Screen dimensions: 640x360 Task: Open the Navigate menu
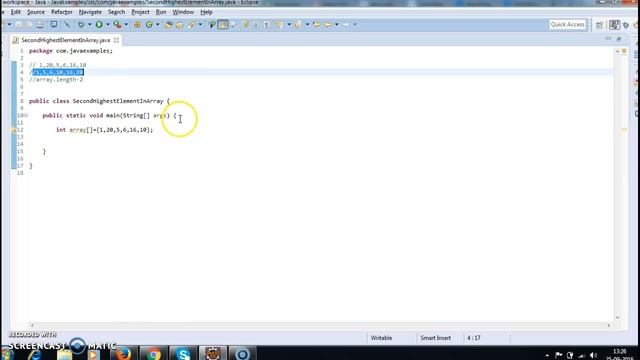coord(90,12)
